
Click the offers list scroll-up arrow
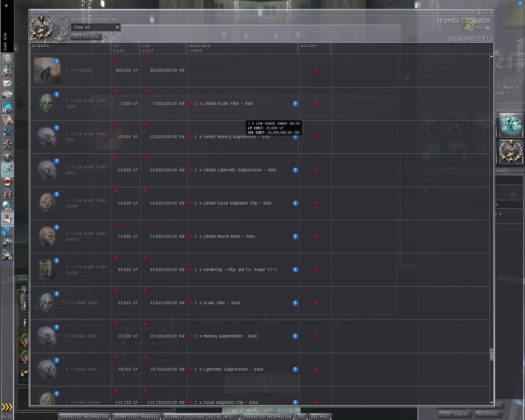491,57
